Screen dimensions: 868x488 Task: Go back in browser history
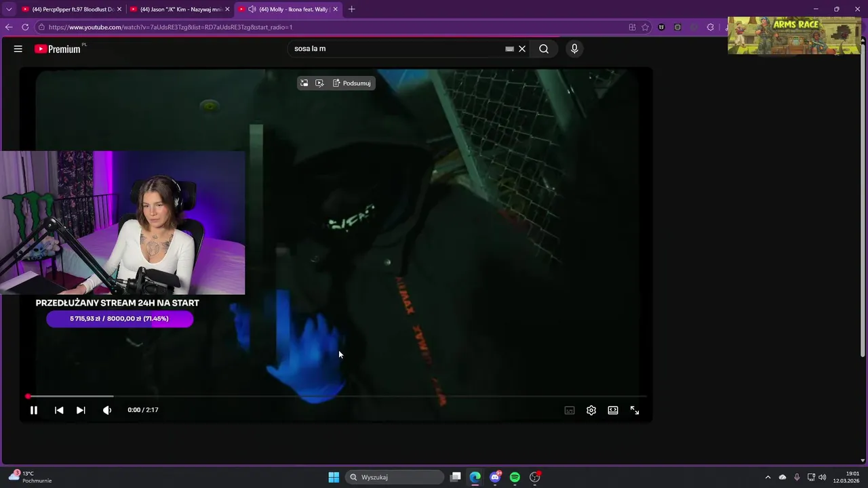point(9,27)
